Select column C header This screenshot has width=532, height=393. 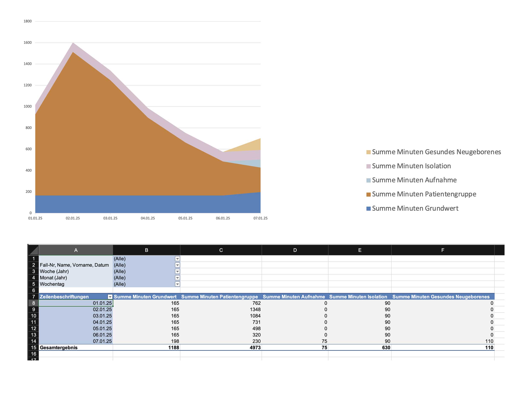tap(221, 250)
